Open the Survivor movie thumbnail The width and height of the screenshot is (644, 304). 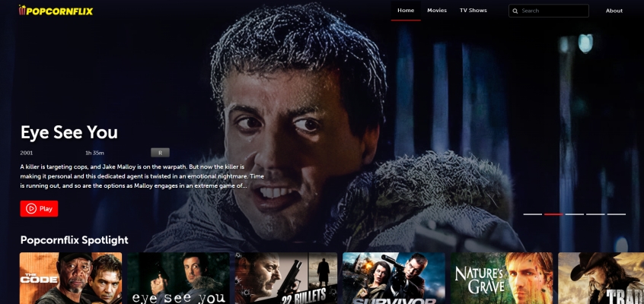394,278
